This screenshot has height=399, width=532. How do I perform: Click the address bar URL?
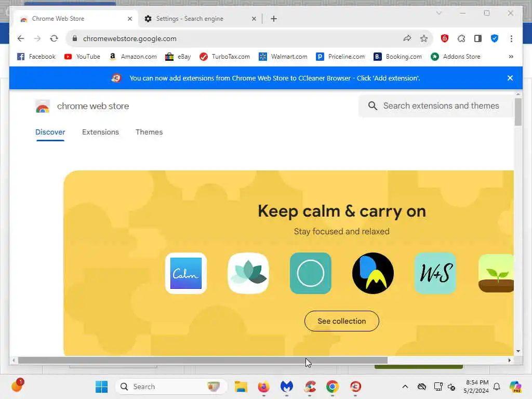129,38
